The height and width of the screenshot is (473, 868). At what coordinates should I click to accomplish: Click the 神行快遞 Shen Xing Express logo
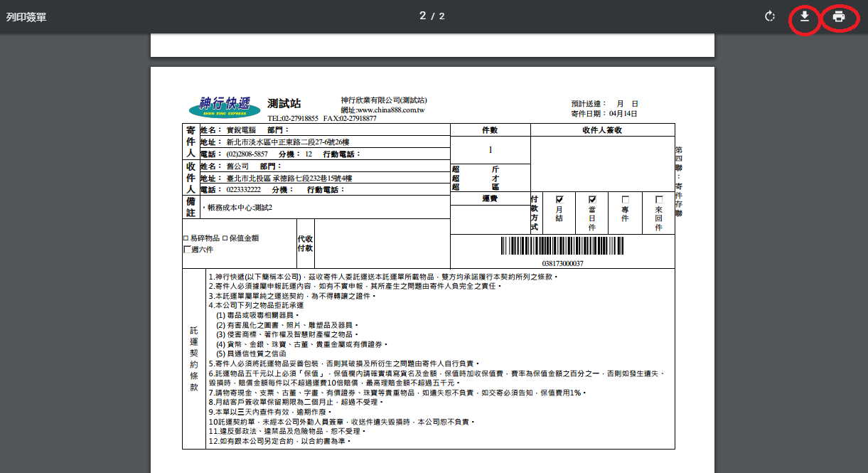click(225, 106)
